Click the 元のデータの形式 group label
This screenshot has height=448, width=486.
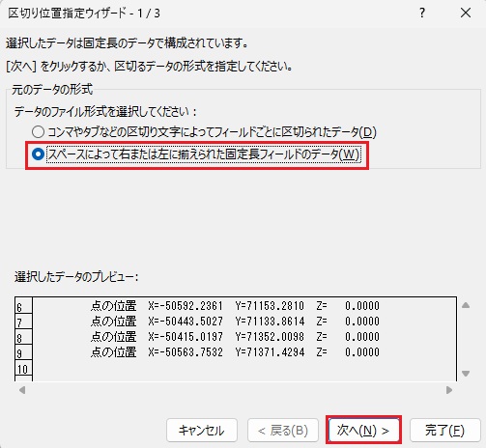(52, 89)
